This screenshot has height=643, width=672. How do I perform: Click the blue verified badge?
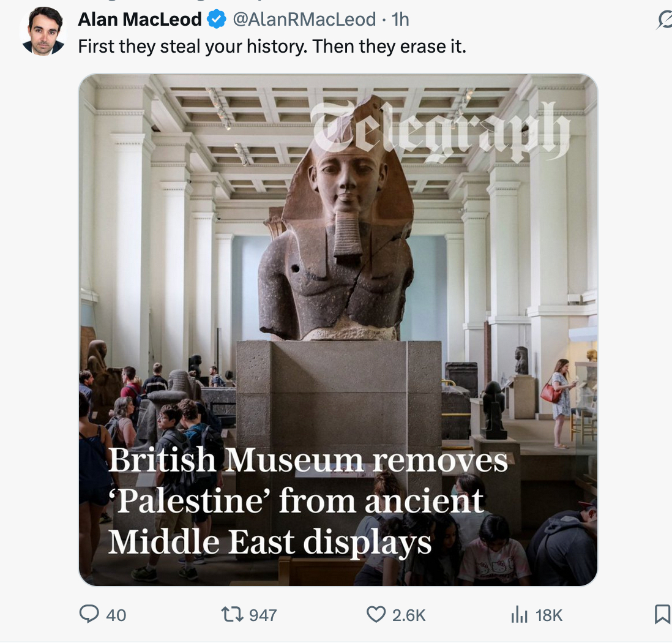(217, 20)
